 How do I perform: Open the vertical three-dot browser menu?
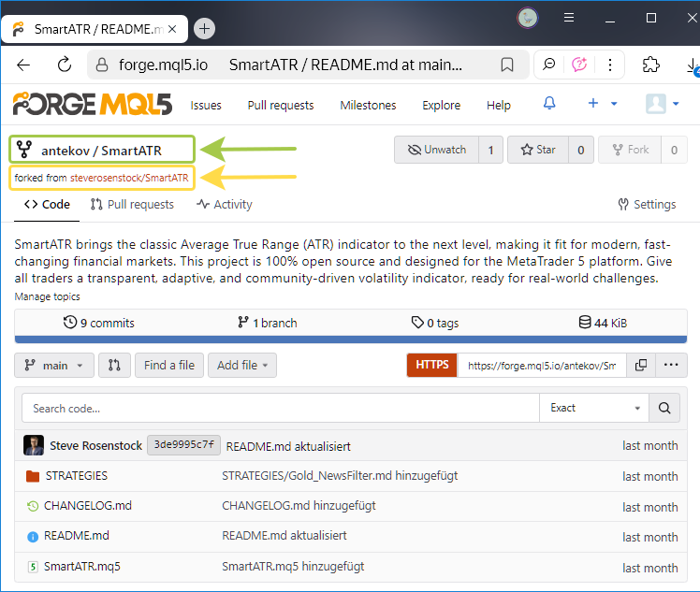pyautogui.click(x=610, y=65)
